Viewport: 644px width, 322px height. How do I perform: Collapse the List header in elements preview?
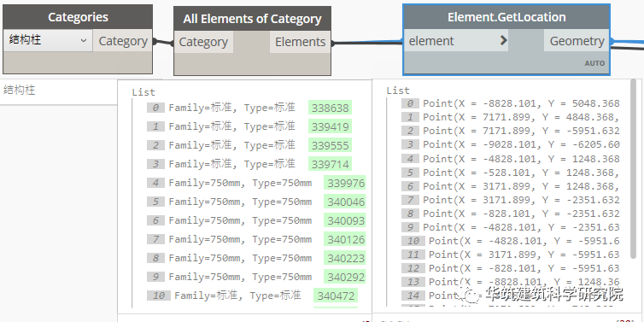pos(143,92)
